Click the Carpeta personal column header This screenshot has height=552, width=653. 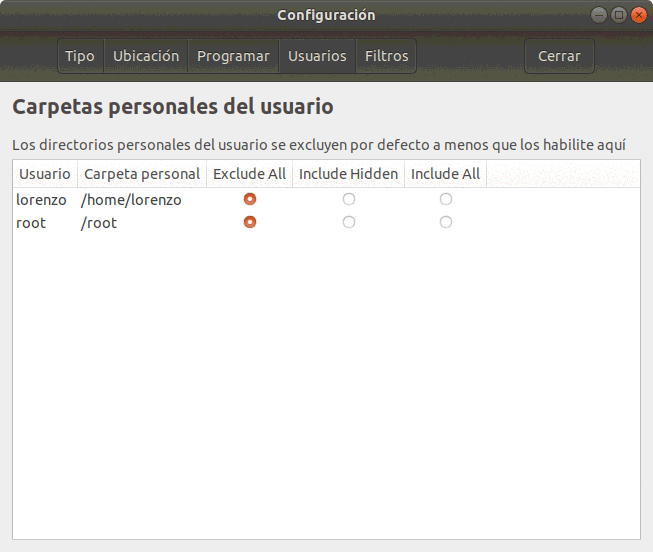tap(142, 174)
